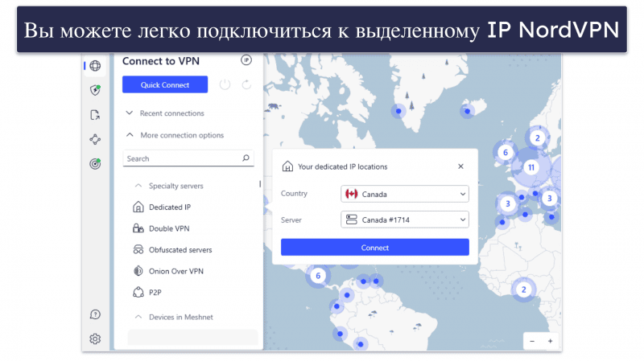Click Connect button in dedicated IP popup
Viewport: 644px width, 361px height.
coord(375,248)
